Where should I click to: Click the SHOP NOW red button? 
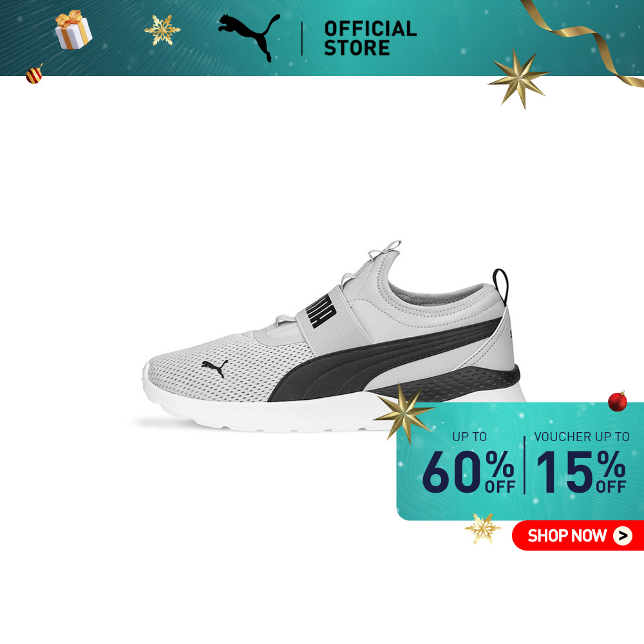[578, 536]
